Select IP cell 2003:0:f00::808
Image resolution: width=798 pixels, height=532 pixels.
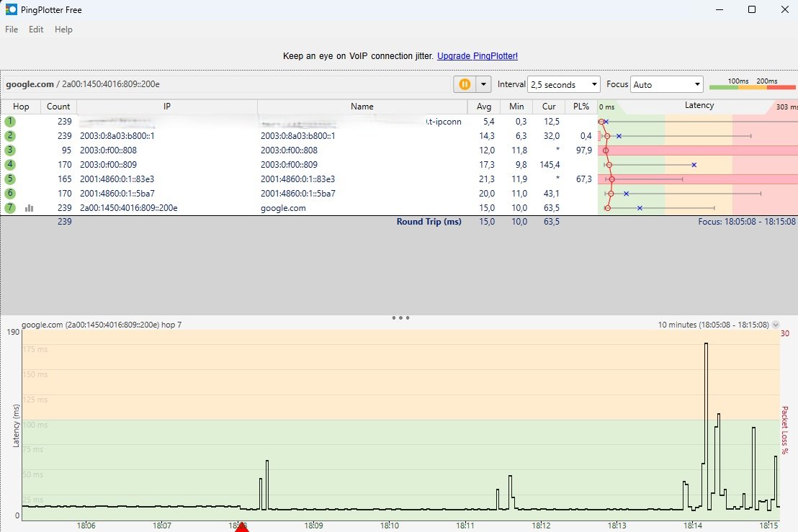pos(109,150)
